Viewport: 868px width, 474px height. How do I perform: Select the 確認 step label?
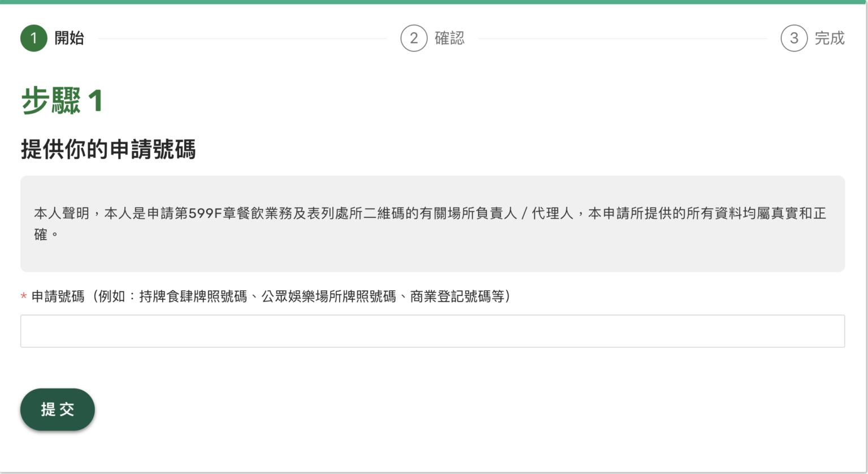[449, 38]
